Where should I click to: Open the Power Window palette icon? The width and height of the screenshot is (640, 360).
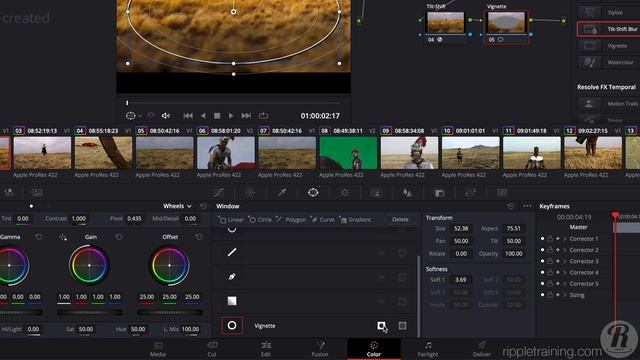313,192
